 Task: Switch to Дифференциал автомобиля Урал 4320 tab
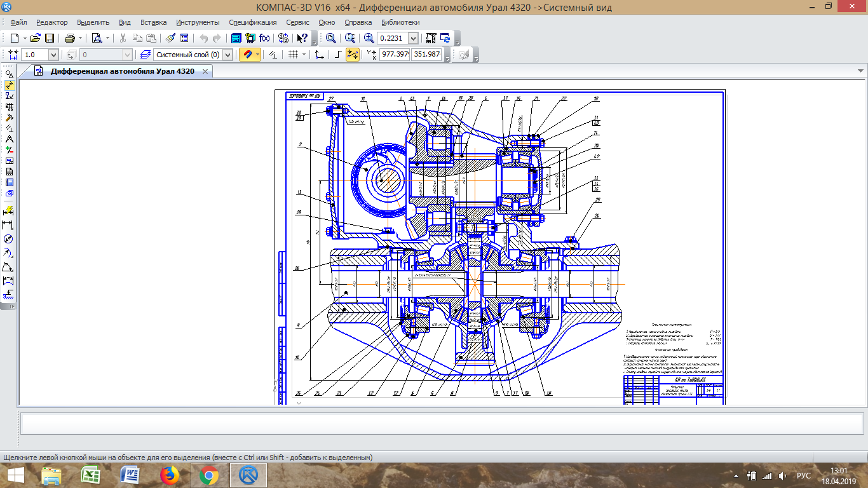[122, 71]
